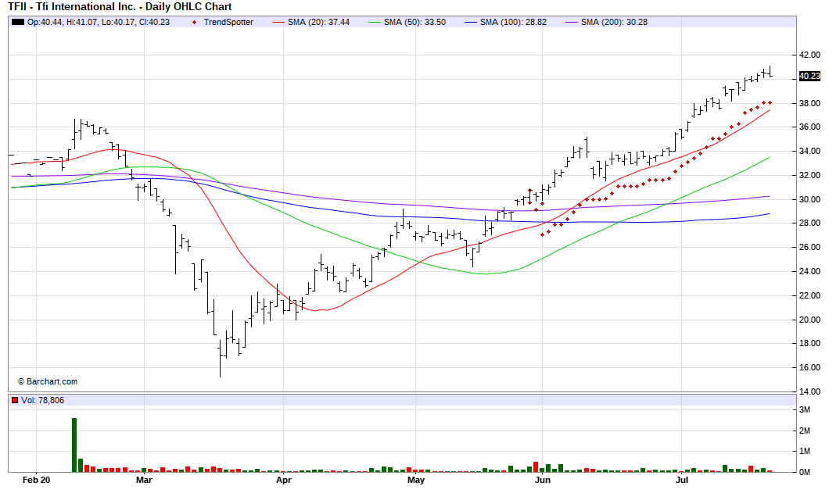Select the Op/Hi/Lo/Cl values legend text
The image size is (829, 504).
pos(99,22)
